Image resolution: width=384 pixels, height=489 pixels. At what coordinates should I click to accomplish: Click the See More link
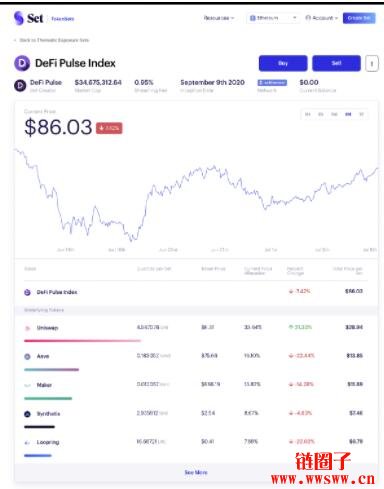pos(196,472)
